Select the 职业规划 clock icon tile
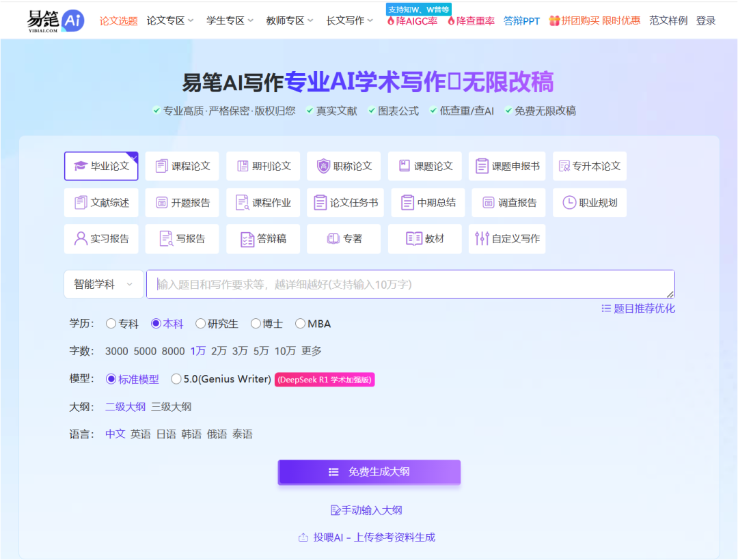The image size is (738, 560). click(589, 202)
